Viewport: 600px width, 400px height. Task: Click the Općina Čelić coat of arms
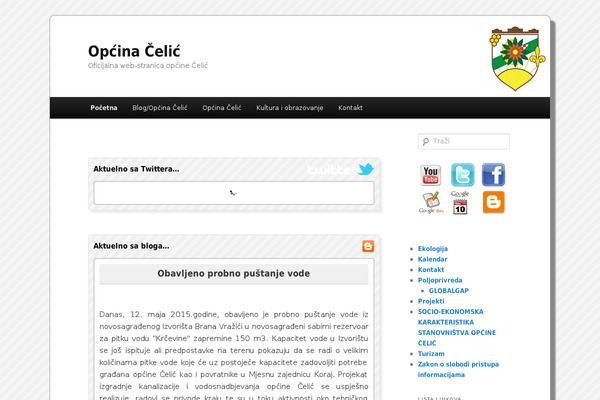point(517,59)
